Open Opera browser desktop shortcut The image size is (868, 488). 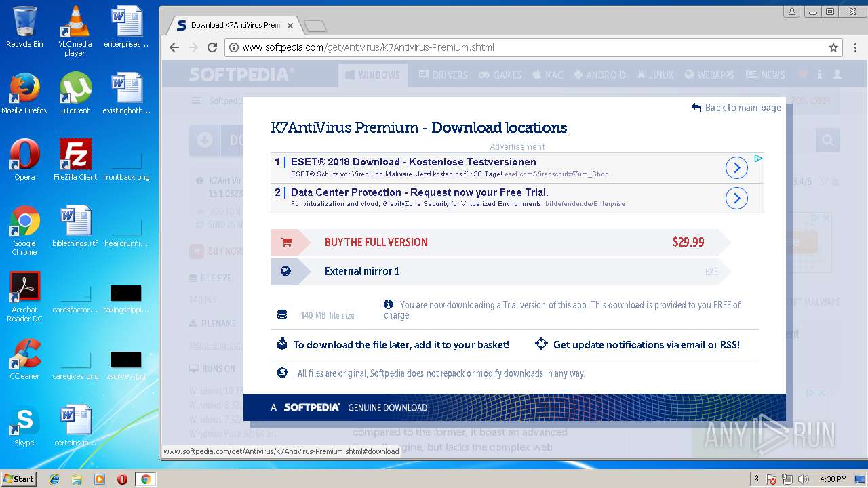coord(24,160)
